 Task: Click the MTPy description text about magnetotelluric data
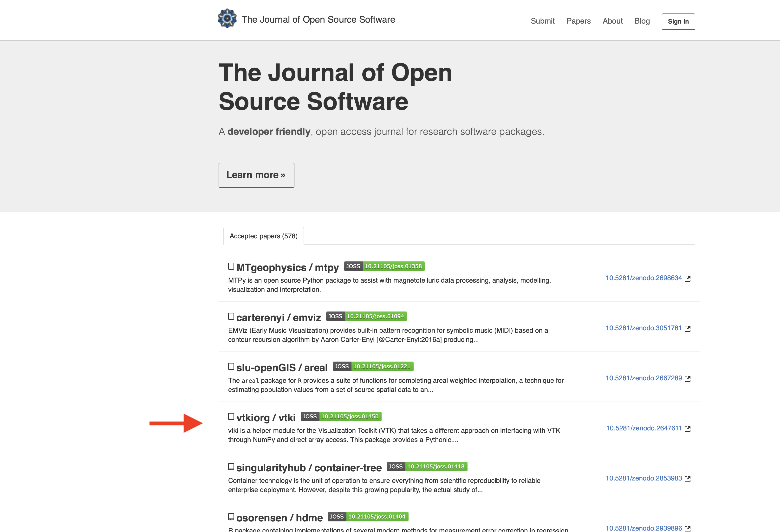pyautogui.click(x=389, y=285)
